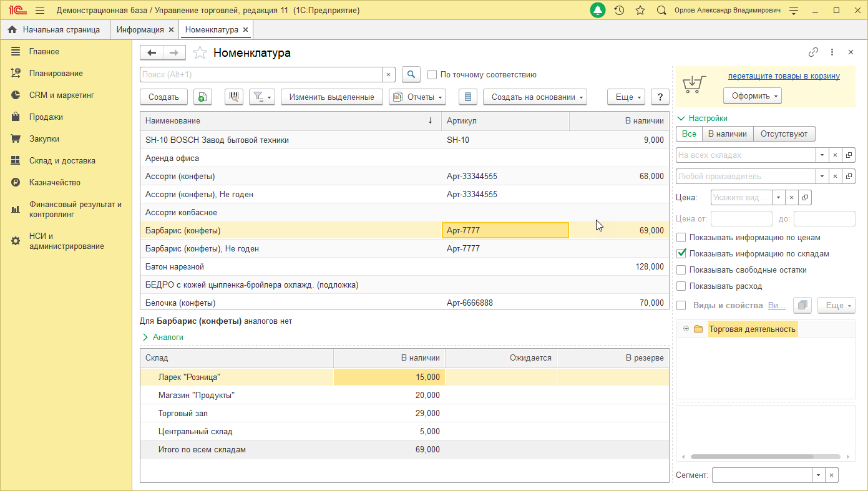Enable Показывать информацию по ценам
Viewport: 868px width, 491px height.
pos(681,238)
